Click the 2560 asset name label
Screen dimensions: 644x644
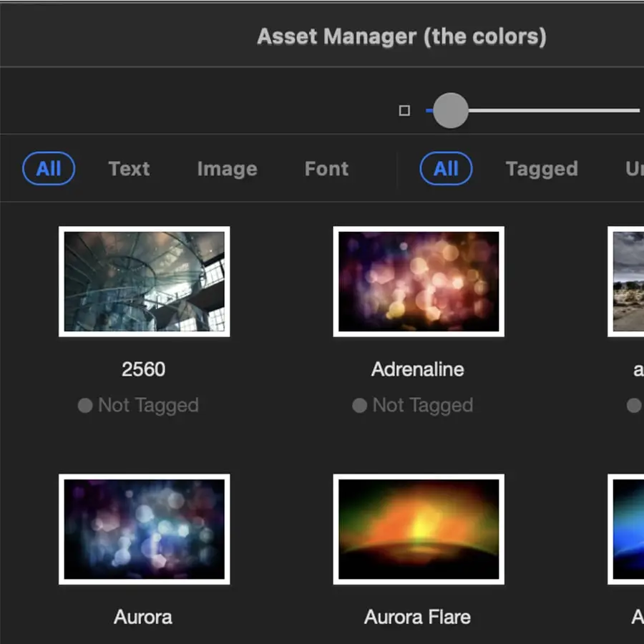click(143, 369)
